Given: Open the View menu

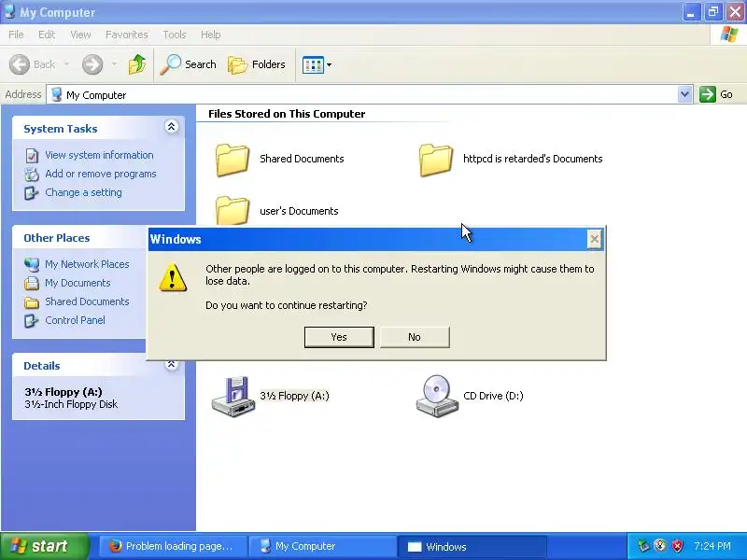Looking at the screenshot, I should (x=80, y=35).
